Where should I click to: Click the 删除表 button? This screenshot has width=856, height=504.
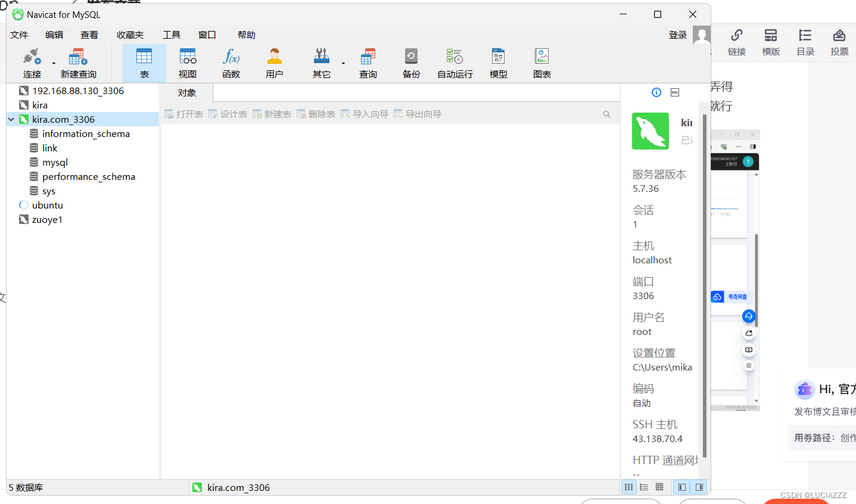(316, 114)
